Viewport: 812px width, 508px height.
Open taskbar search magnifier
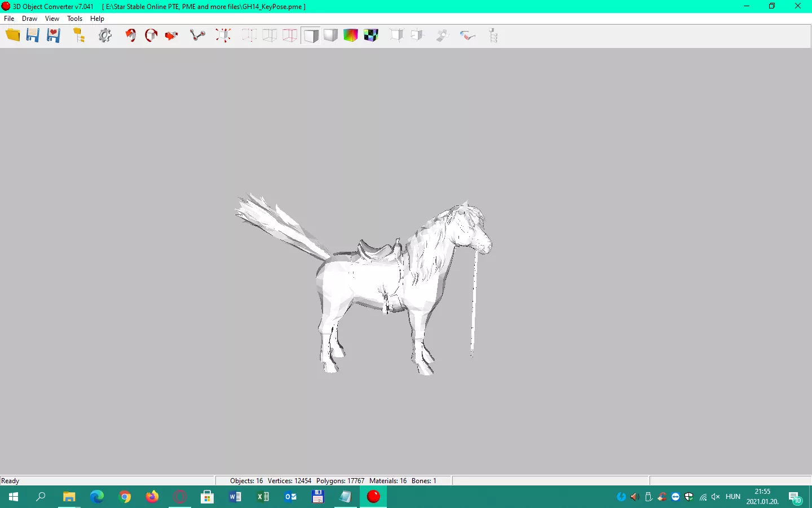(41, 497)
